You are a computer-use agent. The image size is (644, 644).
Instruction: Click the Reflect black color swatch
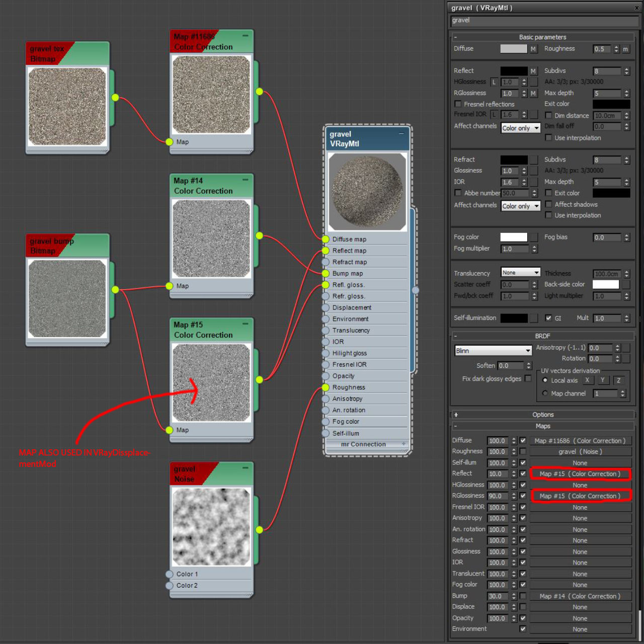click(x=514, y=71)
